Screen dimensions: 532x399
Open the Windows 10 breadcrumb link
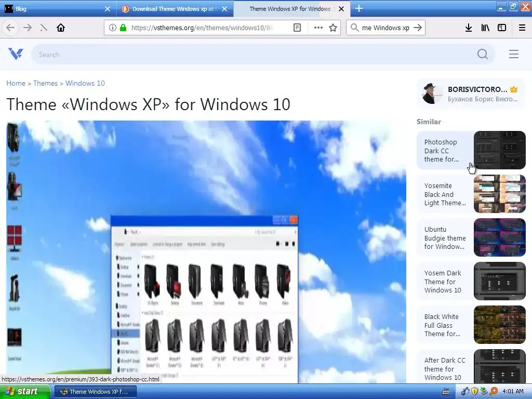85,83
